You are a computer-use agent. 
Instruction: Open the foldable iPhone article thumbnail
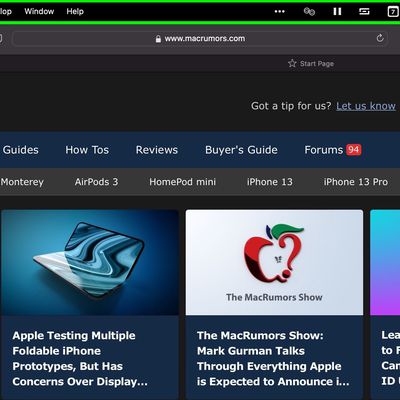(90, 262)
